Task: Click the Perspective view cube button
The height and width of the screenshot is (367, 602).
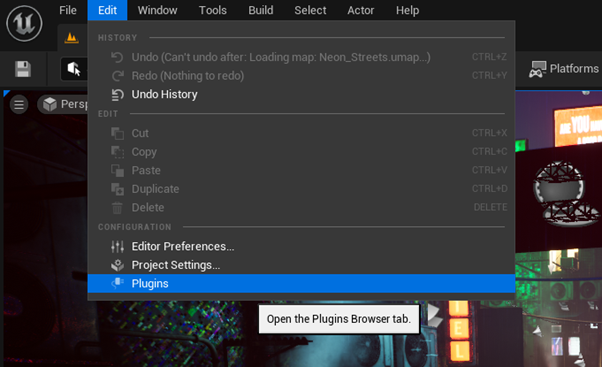Action: coord(63,104)
